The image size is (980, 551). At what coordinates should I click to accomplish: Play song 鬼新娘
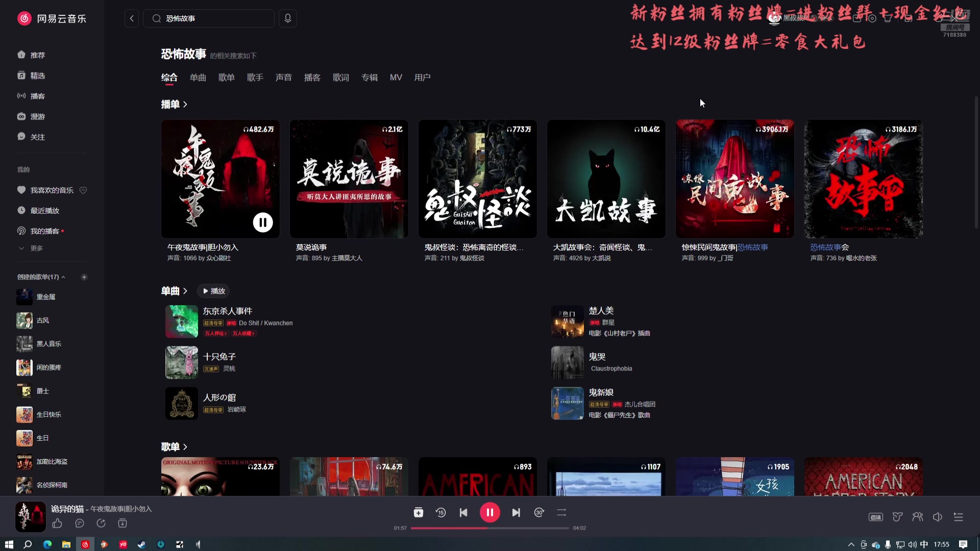point(568,403)
